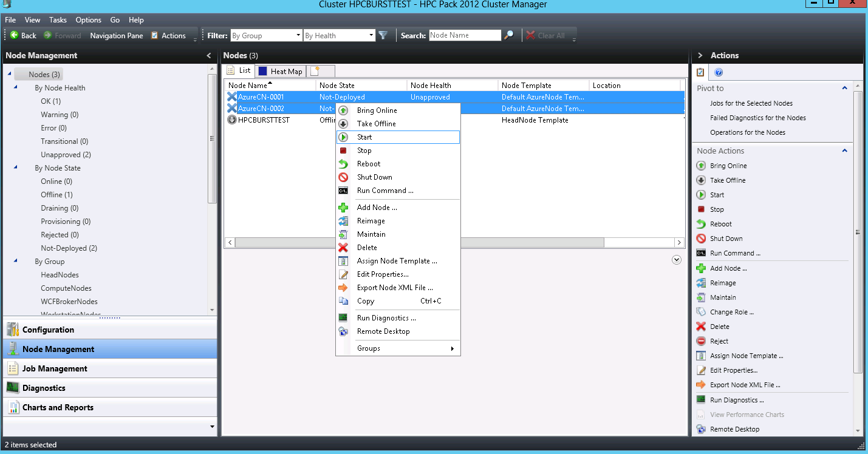Screen dimensions: 868x454
Task: Collapse the By Node State tree group
Action: [16, 168]
